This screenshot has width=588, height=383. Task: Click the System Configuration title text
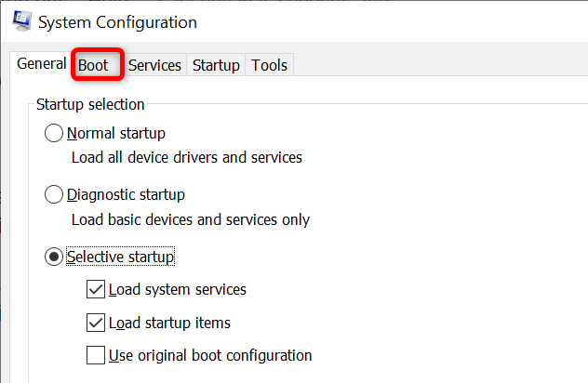click(117, 21)
